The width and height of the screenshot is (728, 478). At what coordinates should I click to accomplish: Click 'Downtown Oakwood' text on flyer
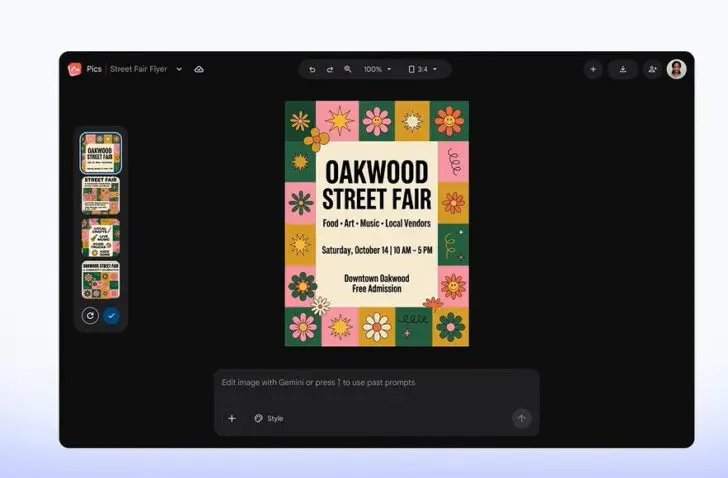coord(377,278)
